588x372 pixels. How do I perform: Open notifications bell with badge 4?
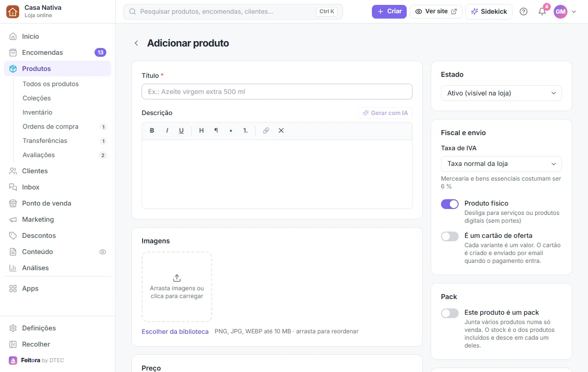click(x=542, y=12)
